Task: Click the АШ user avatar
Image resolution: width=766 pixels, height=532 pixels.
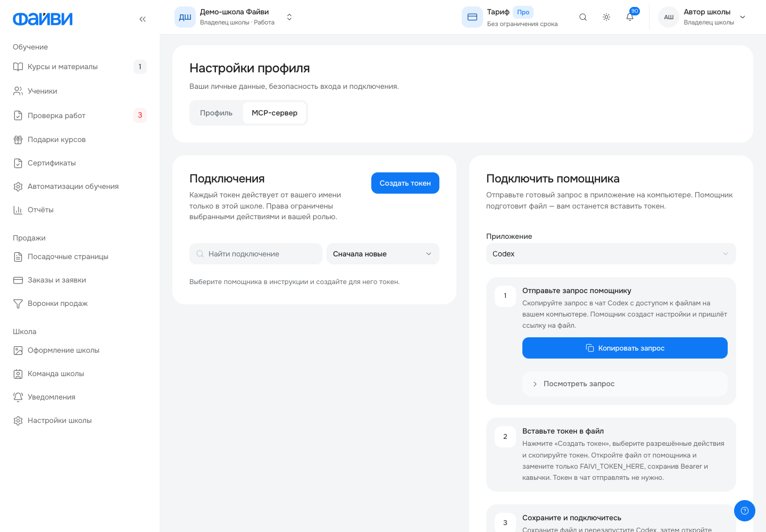Action: [x=669, y=17]
